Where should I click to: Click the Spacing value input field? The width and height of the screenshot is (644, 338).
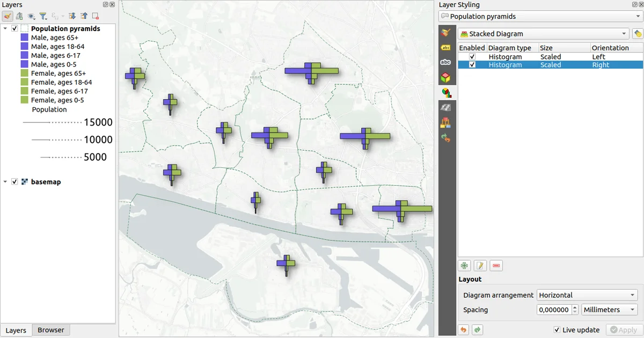click(553, 310)
